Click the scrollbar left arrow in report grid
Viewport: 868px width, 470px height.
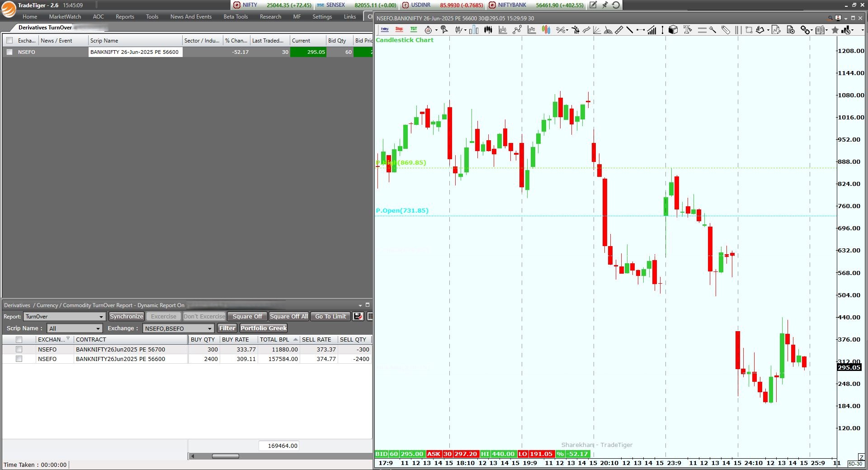tap(193, 456)
